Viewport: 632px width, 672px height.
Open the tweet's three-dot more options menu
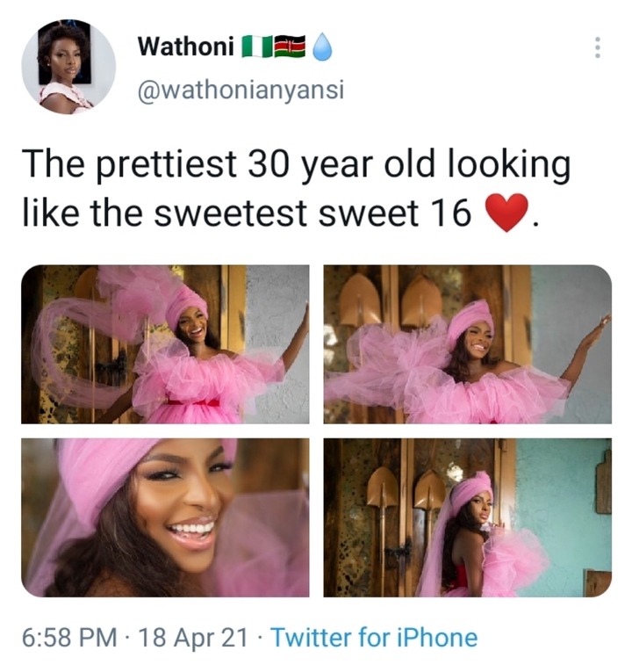click(x=597, y=47)
